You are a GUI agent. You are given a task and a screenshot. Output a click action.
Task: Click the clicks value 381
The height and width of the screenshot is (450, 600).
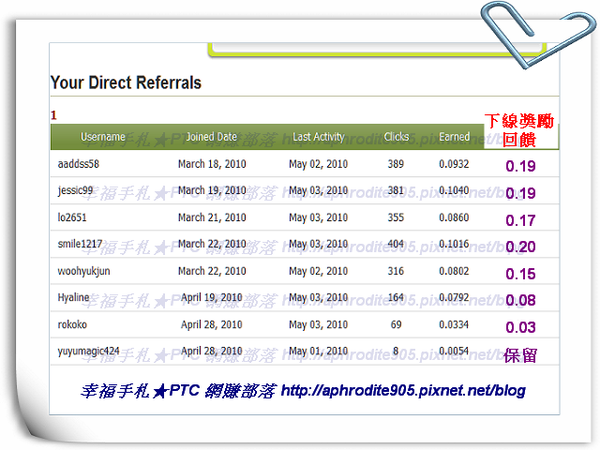coord(396,191)
